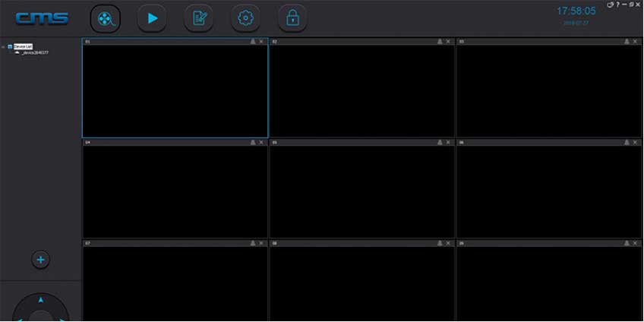Open the log notepad icon
Screen dimensions: 644x322
pos(199,18)
